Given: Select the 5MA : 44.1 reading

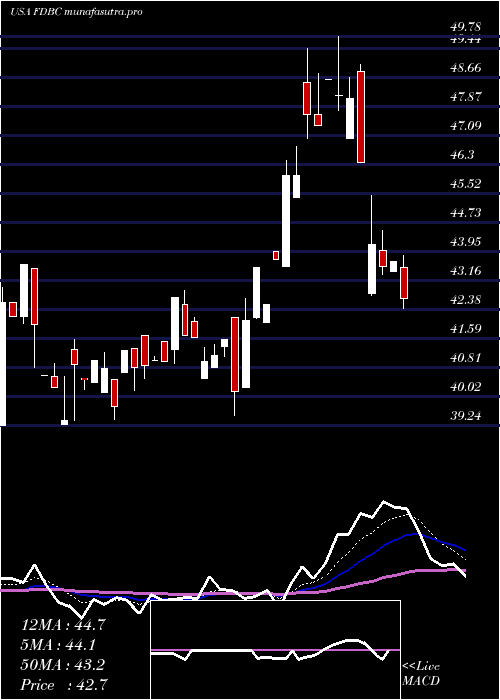Looking at the screenshot, I should tap(59, 645).
